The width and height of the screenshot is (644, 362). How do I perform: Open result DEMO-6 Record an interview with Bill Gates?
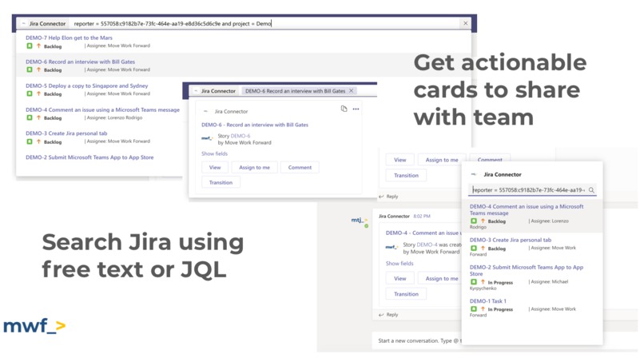tap(80, 62)
